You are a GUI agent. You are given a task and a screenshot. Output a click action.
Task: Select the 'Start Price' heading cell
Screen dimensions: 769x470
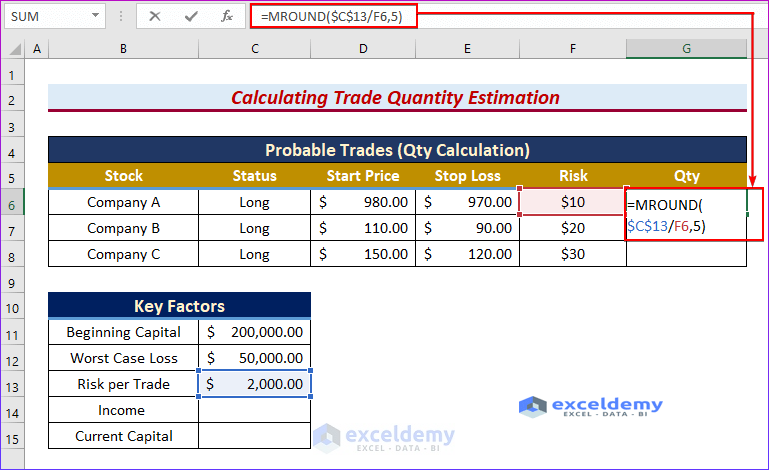point(363,176)
